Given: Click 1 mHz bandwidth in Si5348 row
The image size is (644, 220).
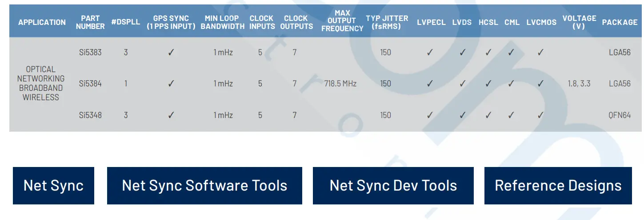Looking at the screenshot, I should pyautogui.click(x=223, y=115).
